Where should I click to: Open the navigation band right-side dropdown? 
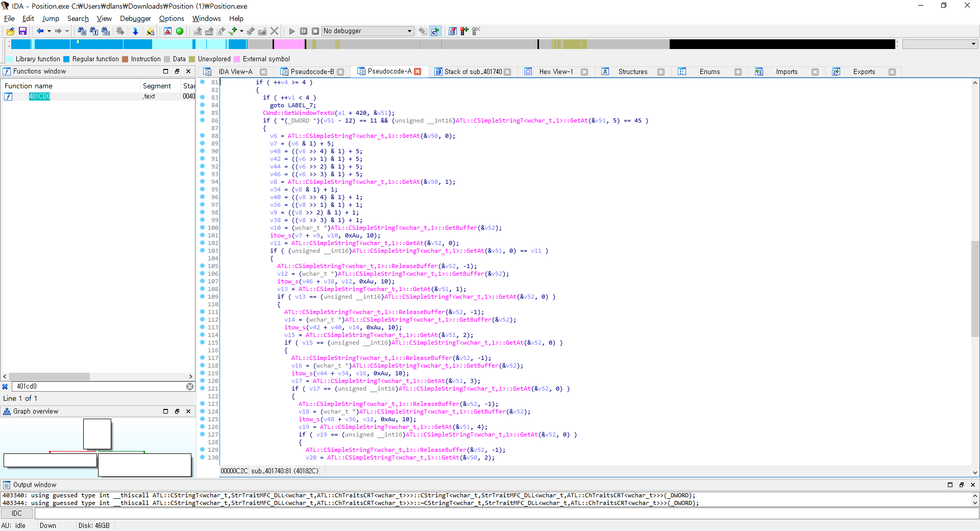coord(940,44)
